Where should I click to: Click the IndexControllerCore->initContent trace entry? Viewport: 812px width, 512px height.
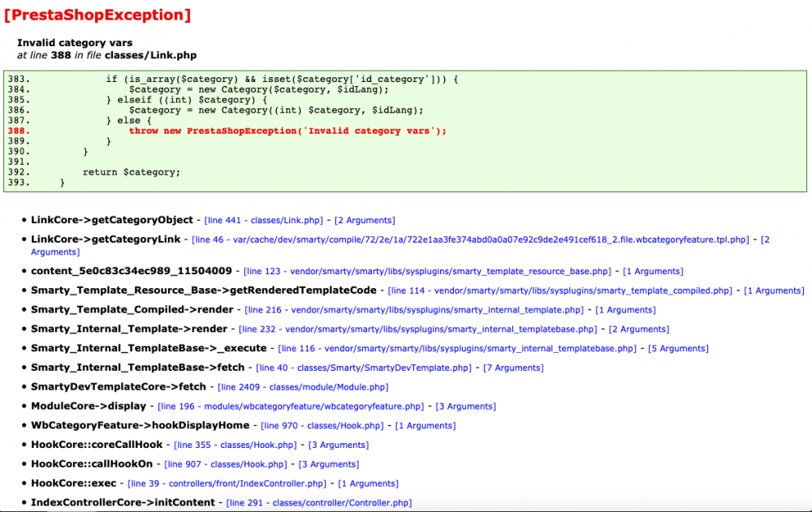click(123, 503)
